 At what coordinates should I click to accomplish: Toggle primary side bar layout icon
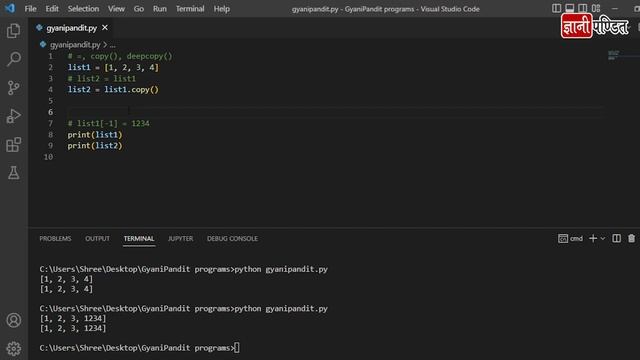(556, 8)
